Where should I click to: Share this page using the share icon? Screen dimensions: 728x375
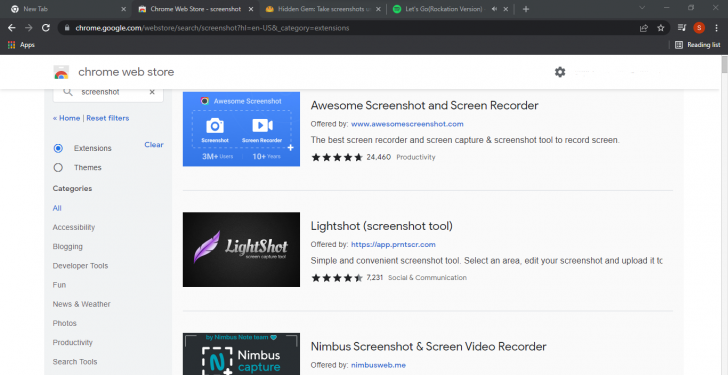644,28
